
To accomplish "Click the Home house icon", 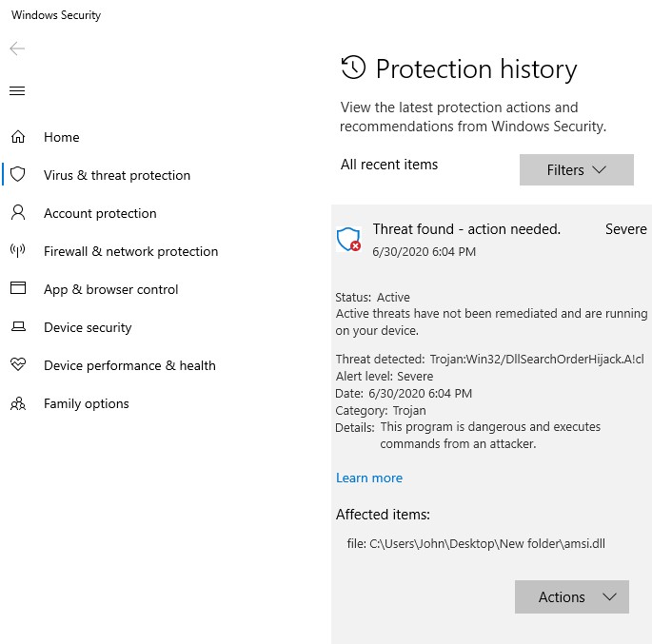I will pos(17,137).
